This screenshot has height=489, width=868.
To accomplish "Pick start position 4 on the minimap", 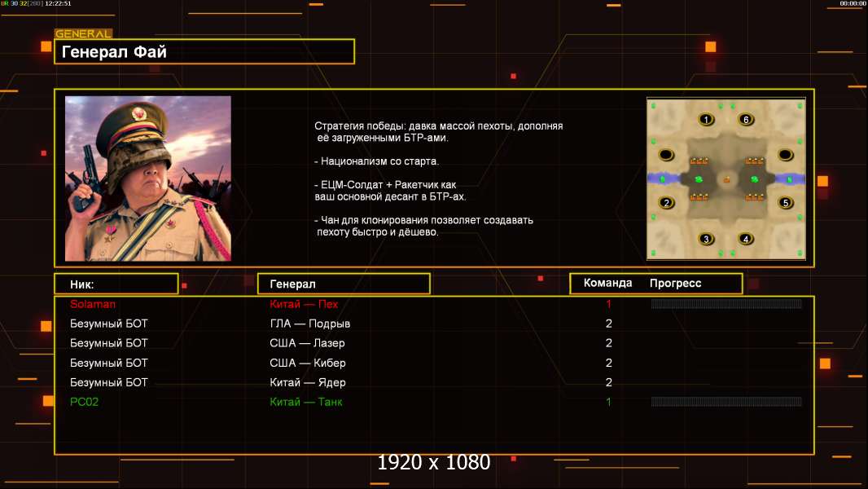I will point(746,240).
